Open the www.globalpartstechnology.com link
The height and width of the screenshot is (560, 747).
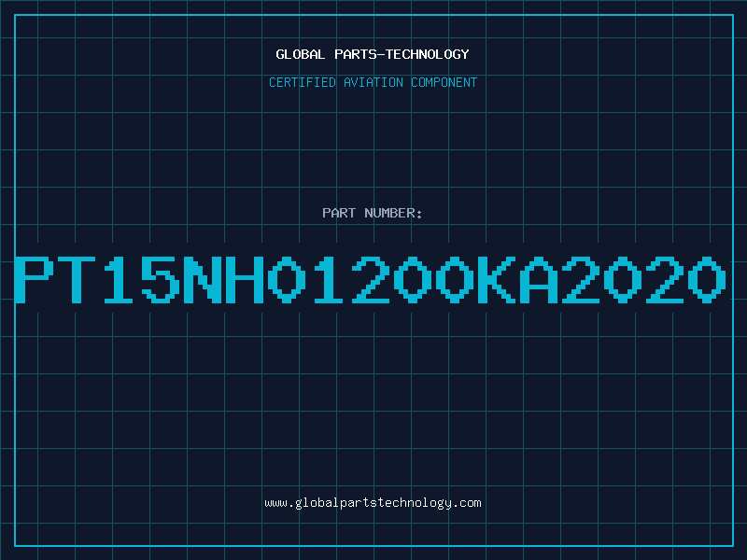coord(373,503)
